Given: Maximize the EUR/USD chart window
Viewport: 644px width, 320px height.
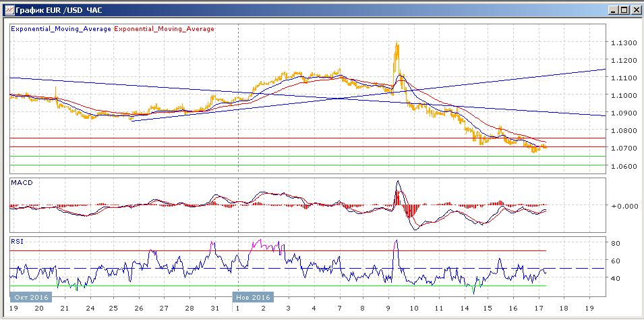Looking at the screenshot, I should [624, 9].
